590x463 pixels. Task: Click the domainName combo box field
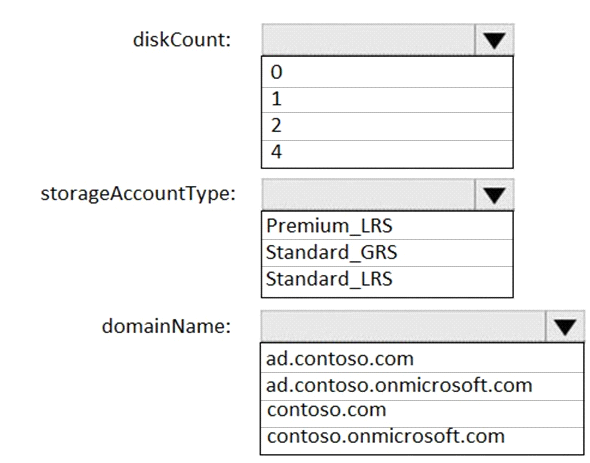coord(403,326)
